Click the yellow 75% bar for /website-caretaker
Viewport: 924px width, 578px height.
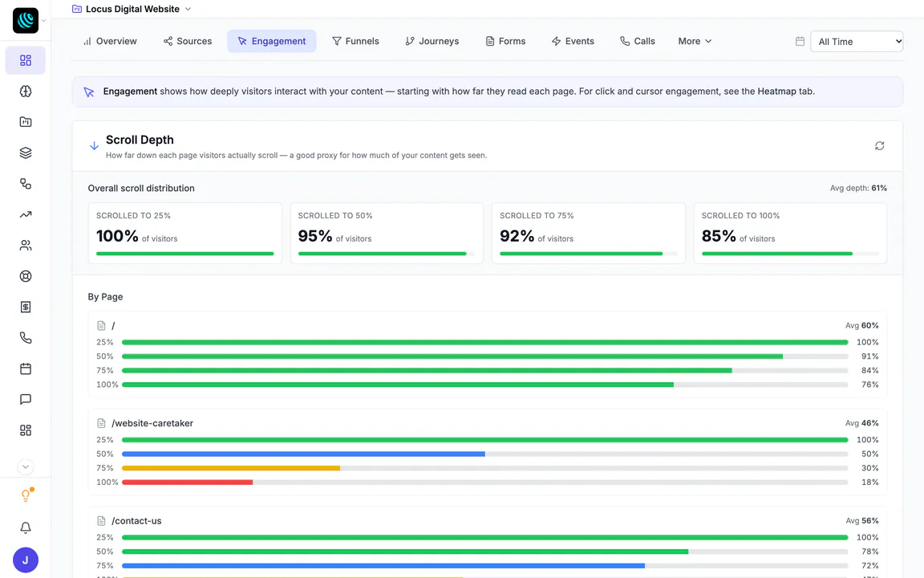(x=231, y=468)
